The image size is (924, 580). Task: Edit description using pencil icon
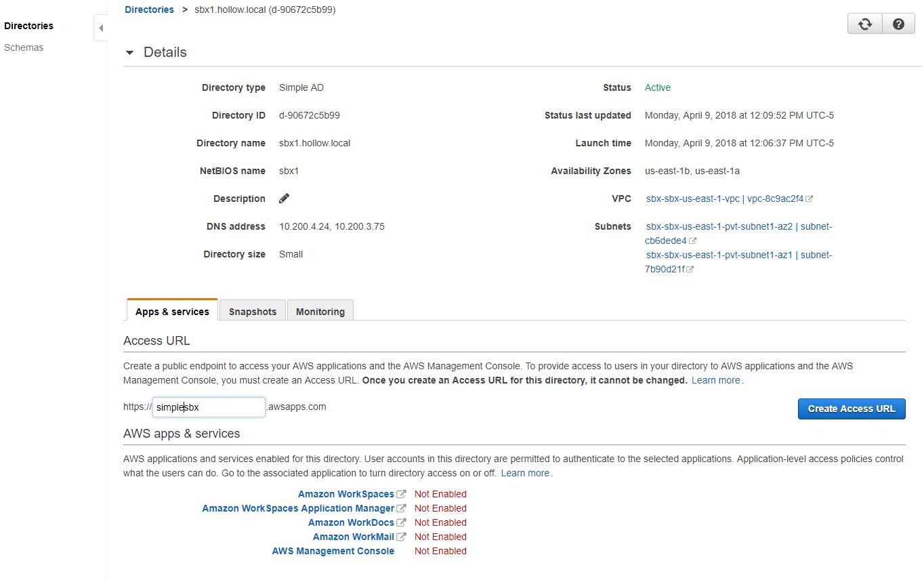285,199
